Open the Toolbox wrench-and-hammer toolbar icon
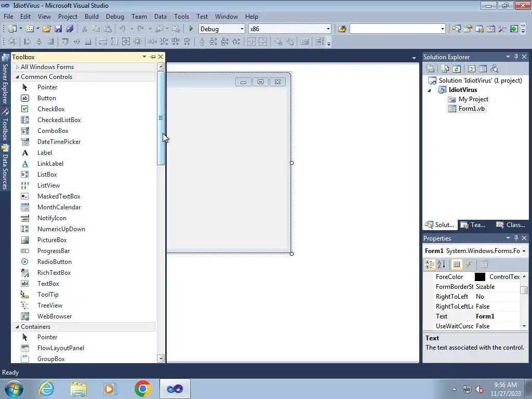The width and height of the screenshot is (532, 399). (502, 29)
